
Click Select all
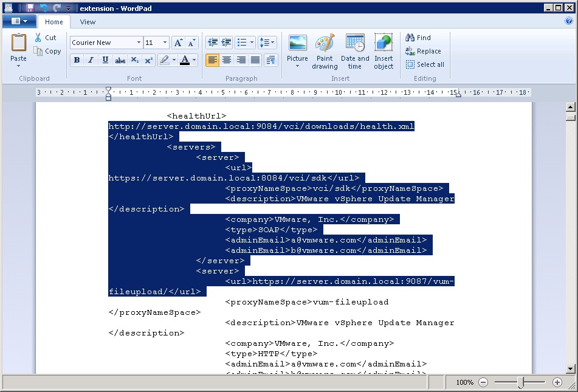tap(425, 64)
